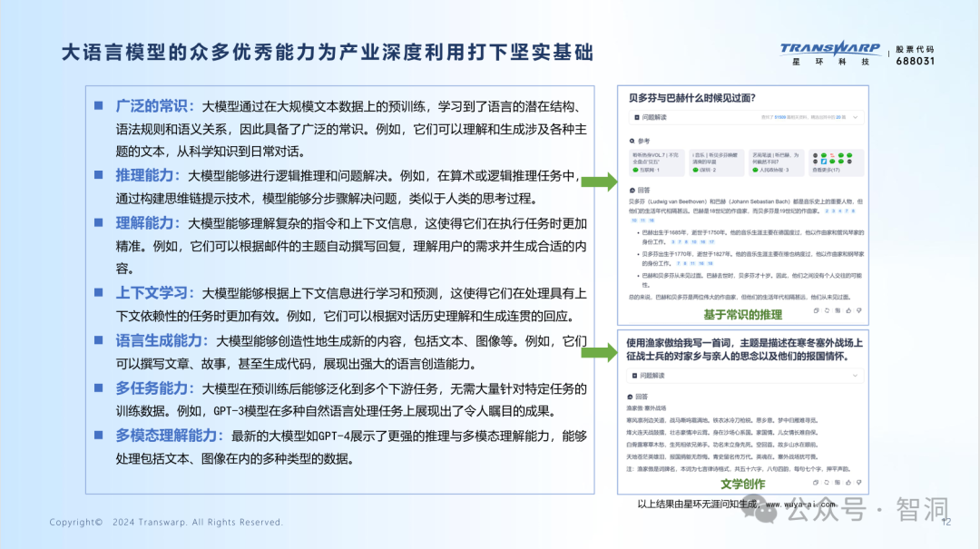Viewport: 980px width, 549px height.
Task: Click the 参考 search icon
Action: click(632, 142)
